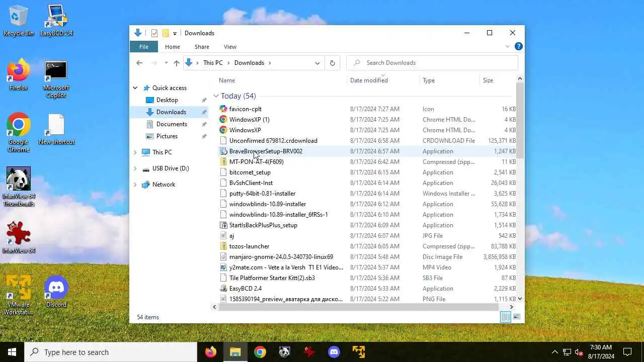Open IrfanView 64 desktop shortcut
This screenshot has width=644, height=362.
coord(19,237)
